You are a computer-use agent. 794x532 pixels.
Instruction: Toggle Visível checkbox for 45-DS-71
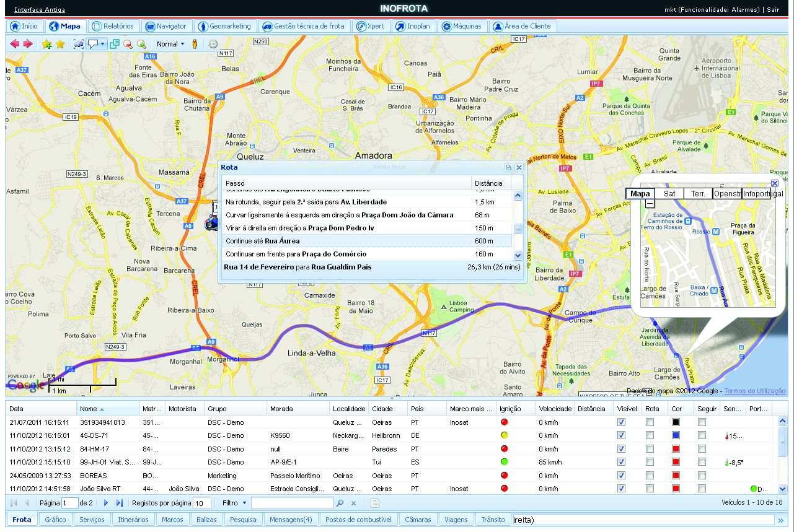tap(621, 435)
